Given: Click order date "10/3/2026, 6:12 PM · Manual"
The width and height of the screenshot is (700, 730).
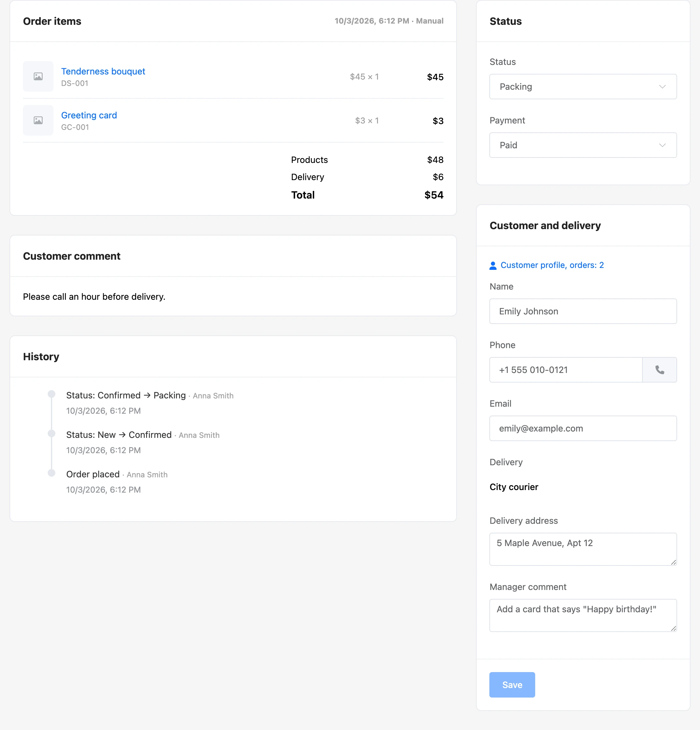Looking at the screenshot, I should click(x=389, y=21).
